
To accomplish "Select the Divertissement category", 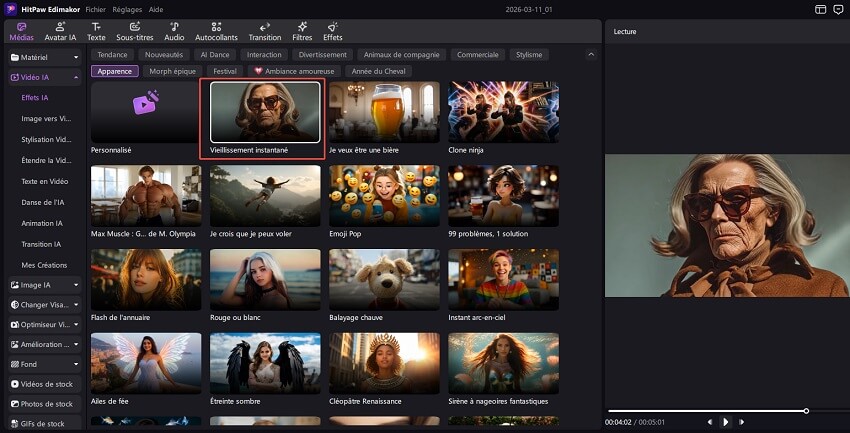I will (323, 54).
